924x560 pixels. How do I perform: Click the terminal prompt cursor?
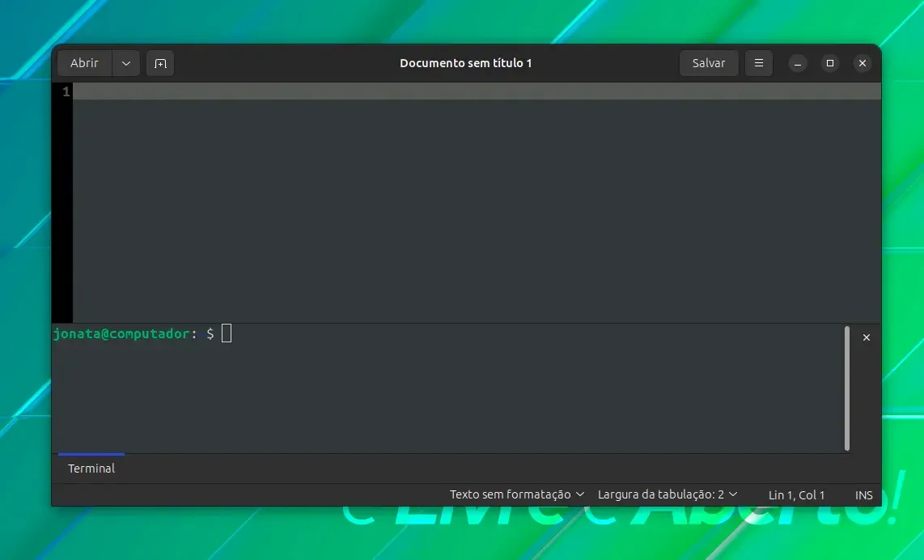(x=227, y=333)
